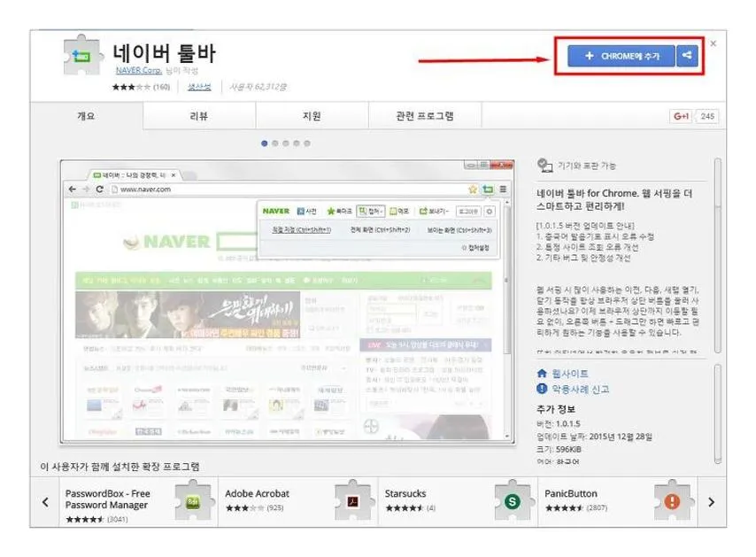Click the 추가 정보 panel scrollbar
Screen dimensions: 756x557
click(717, 414)
